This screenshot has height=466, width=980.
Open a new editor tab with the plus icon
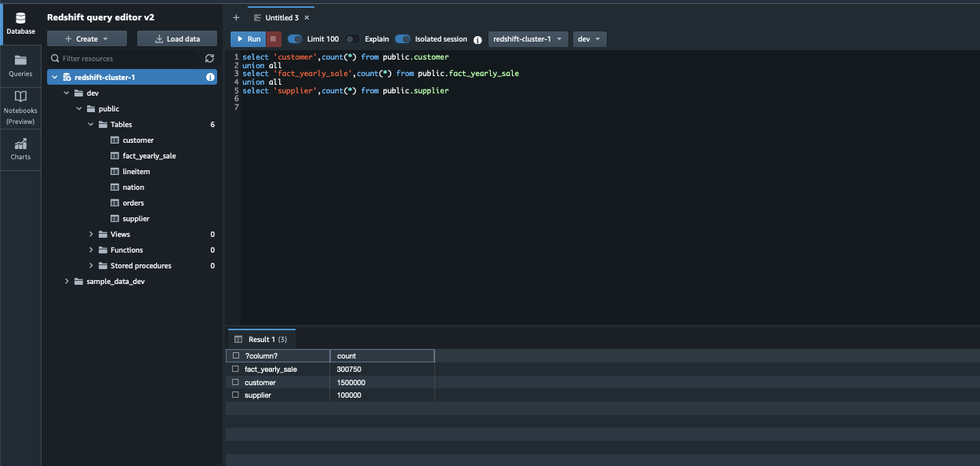(235, 16)
